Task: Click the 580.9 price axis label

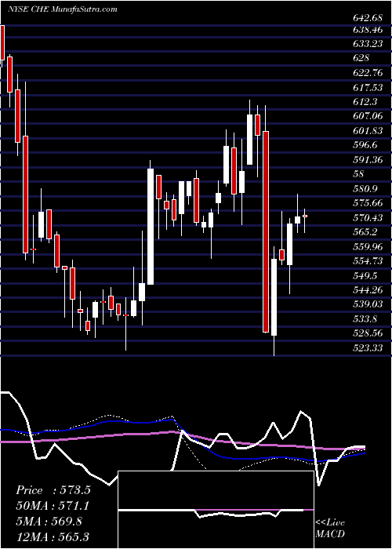Action: click(364, 189)
